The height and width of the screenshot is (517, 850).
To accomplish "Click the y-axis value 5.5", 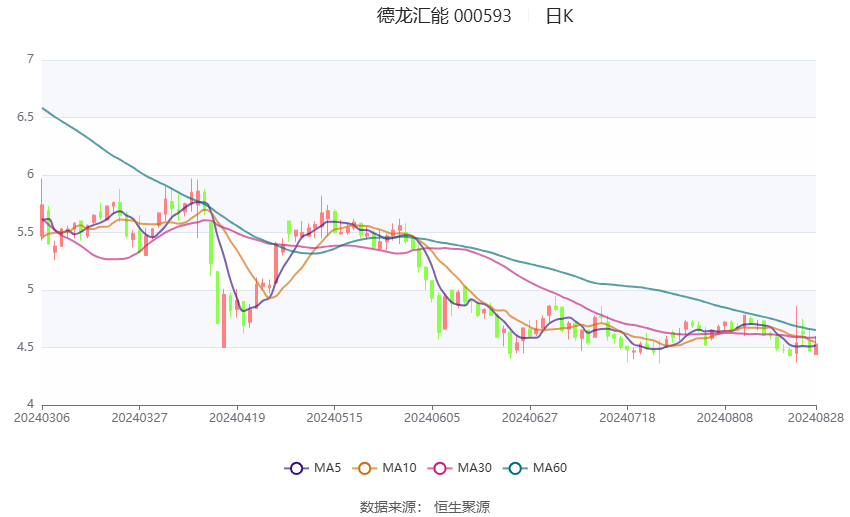I will [x=25, y=232].
